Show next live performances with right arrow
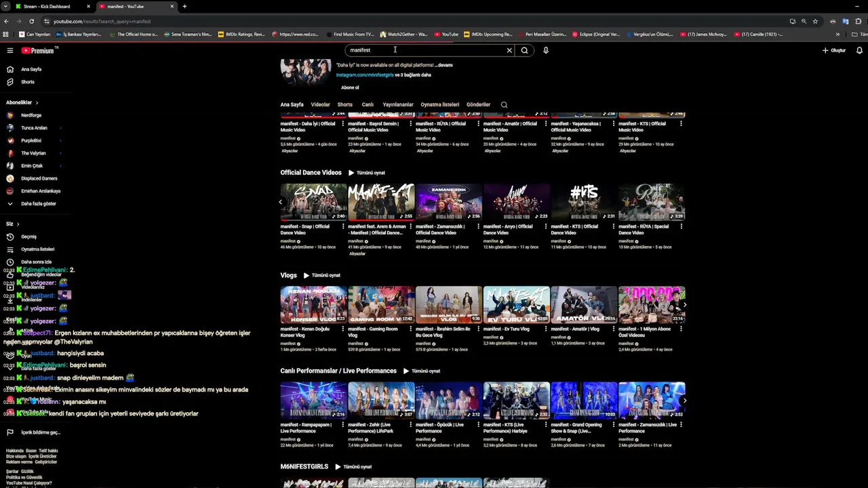 point(684,401)
